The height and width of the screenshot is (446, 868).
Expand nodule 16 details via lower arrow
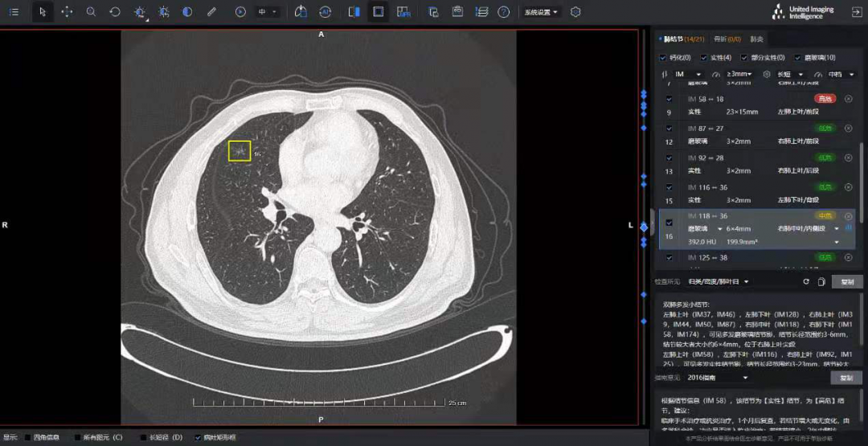(x=837, y=243)
